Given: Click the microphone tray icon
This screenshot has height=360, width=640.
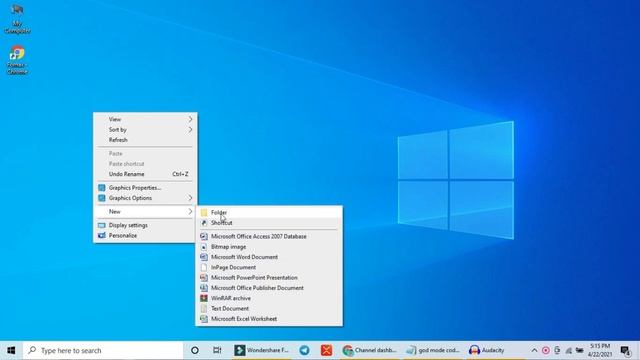Looking at the screenshot, I should pyautogui.click(x=557, y=350).
